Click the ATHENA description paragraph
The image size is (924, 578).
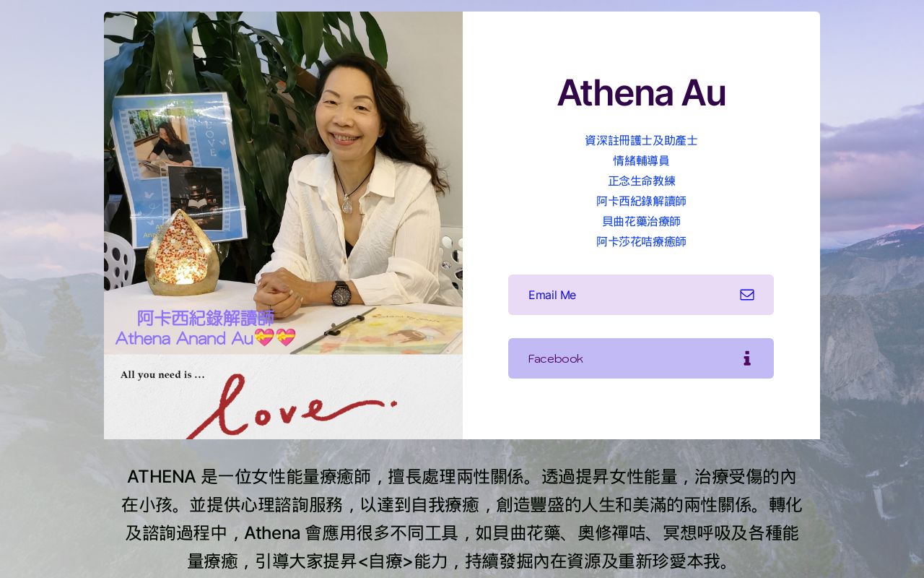462,519
